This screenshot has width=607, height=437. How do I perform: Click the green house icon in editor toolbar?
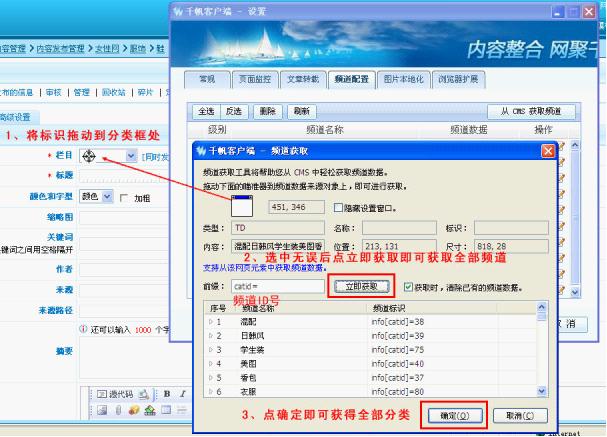point(150,410)
